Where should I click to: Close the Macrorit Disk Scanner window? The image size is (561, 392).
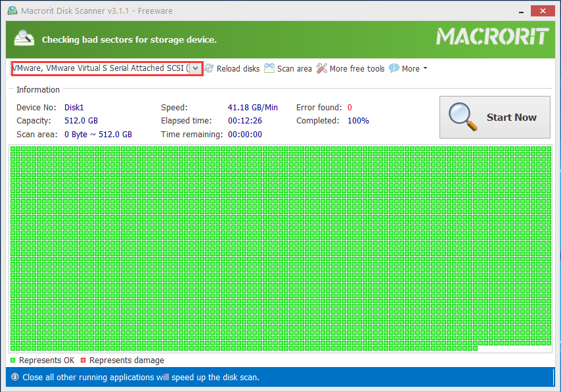pyautogui.click(x=543, y=11)
